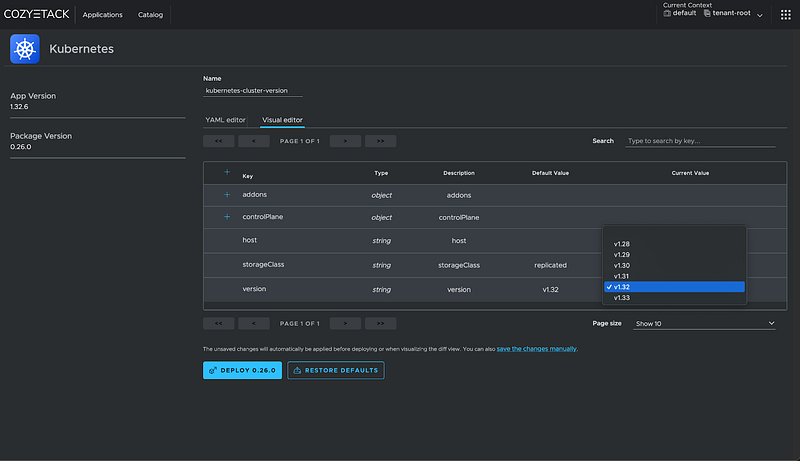The height and width of the screenshot is (461, 800).
Task: Go to the last page using top >> button
Action: [380, 141]
